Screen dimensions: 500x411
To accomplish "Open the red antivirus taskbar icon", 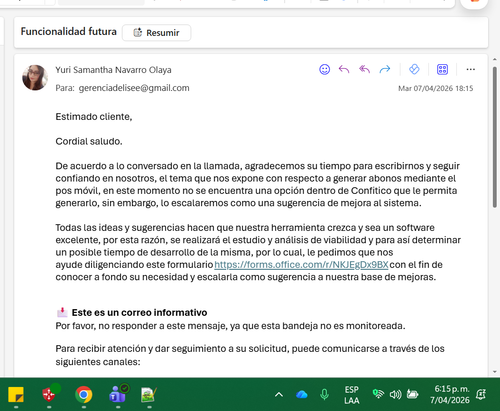I will [x=50, y=394].
